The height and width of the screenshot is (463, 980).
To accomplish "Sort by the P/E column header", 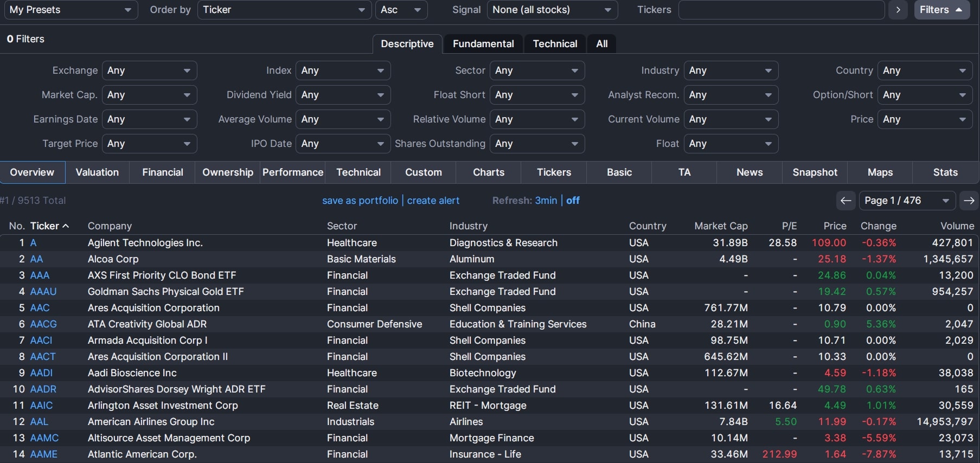I will coord(789,226).
